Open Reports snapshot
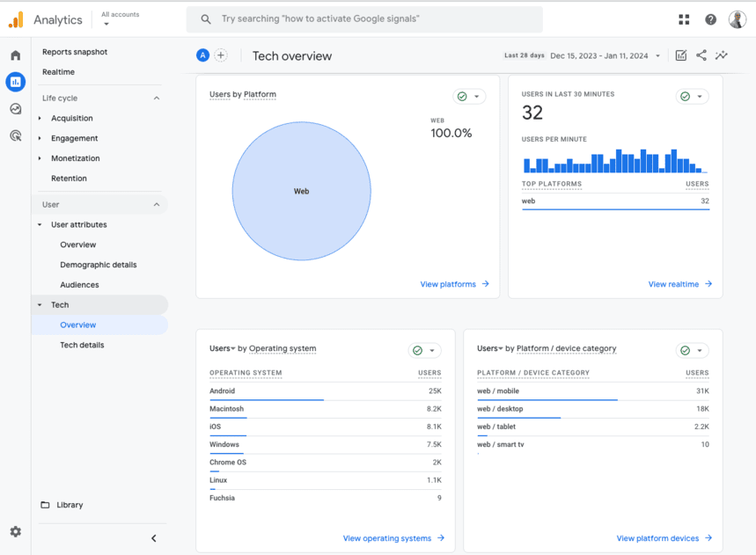Image resolution: width=756 pixels, height=555 pixels. click(x=75, y=52)
